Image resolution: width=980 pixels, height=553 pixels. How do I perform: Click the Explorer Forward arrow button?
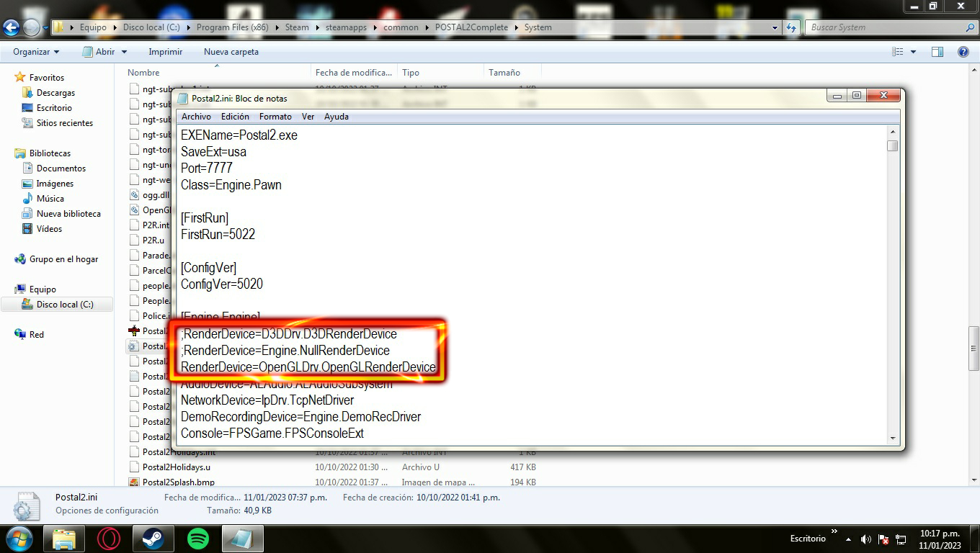click(x=31, y=27)
